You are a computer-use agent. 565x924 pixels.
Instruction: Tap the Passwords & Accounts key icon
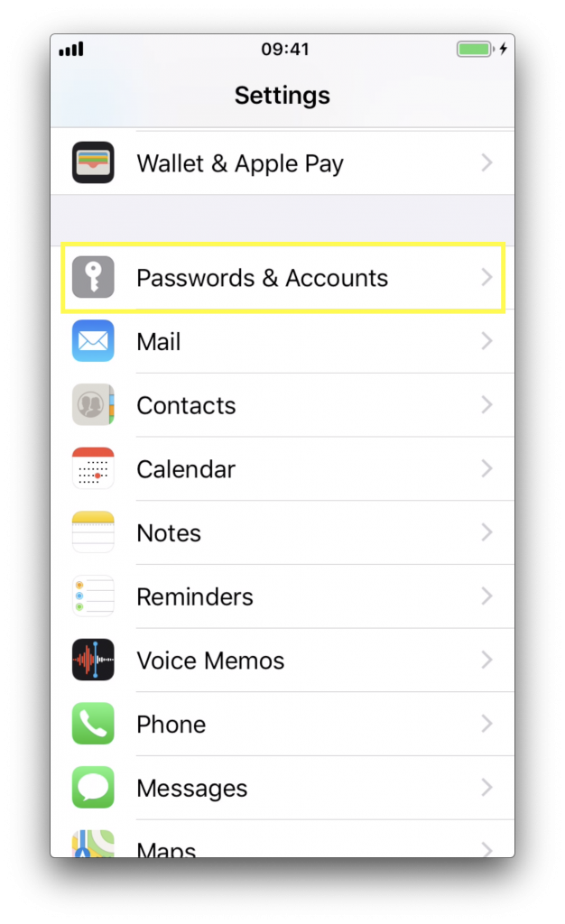[x=93, y=277]
